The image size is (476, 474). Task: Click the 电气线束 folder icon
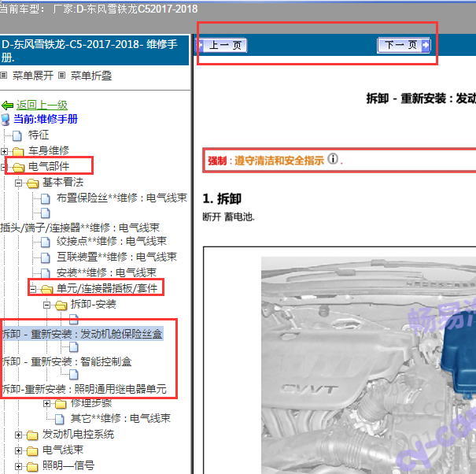(32, 451)
